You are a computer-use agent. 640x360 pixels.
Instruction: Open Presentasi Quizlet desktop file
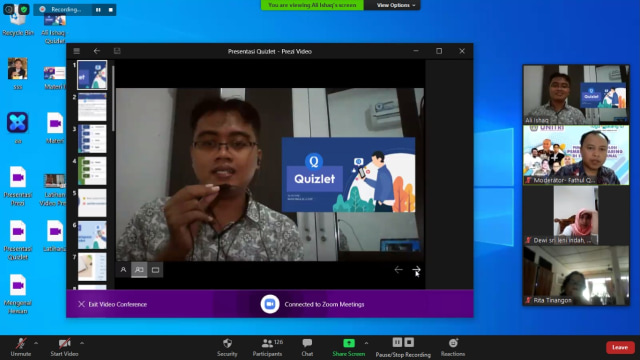pos(18,240)
